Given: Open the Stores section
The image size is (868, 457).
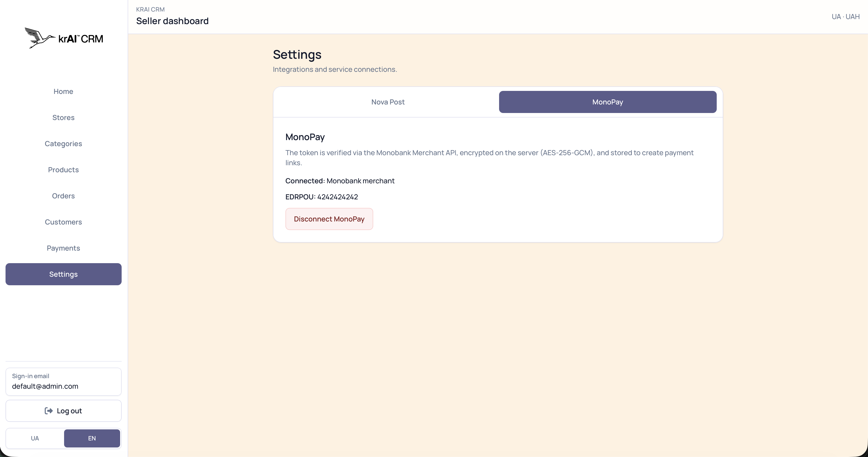Looking at the screenshot, I should point(63,118).
